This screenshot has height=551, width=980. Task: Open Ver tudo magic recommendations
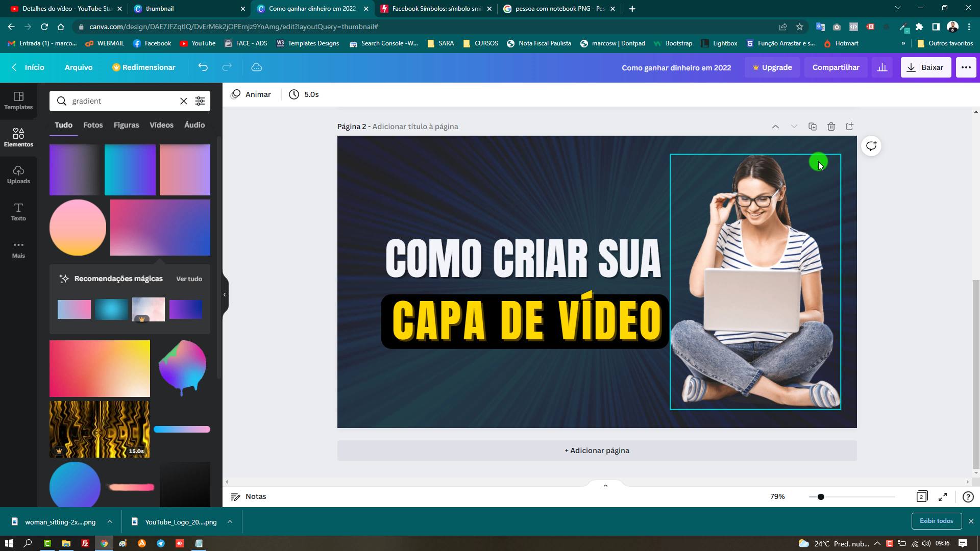point(189,279)
